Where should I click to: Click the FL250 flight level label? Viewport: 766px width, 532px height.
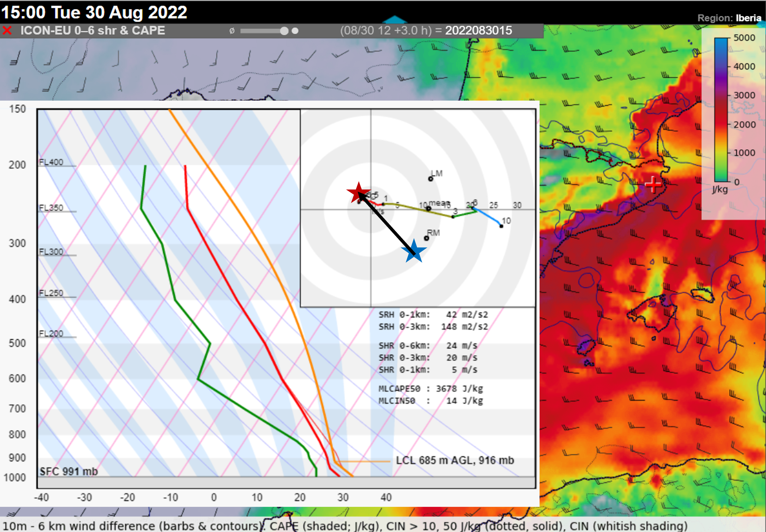click(x=51, y=293)
